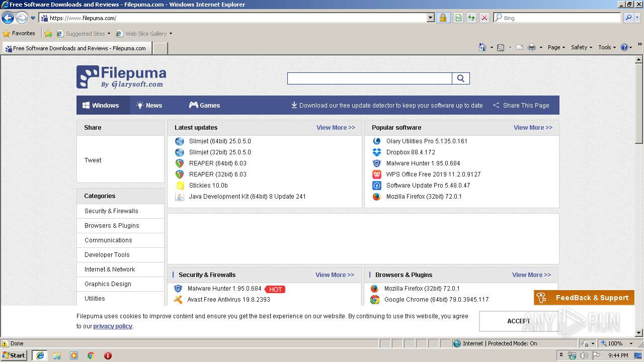Click the Windows Start button
644x362 pixels.
[x=14, y=355]
